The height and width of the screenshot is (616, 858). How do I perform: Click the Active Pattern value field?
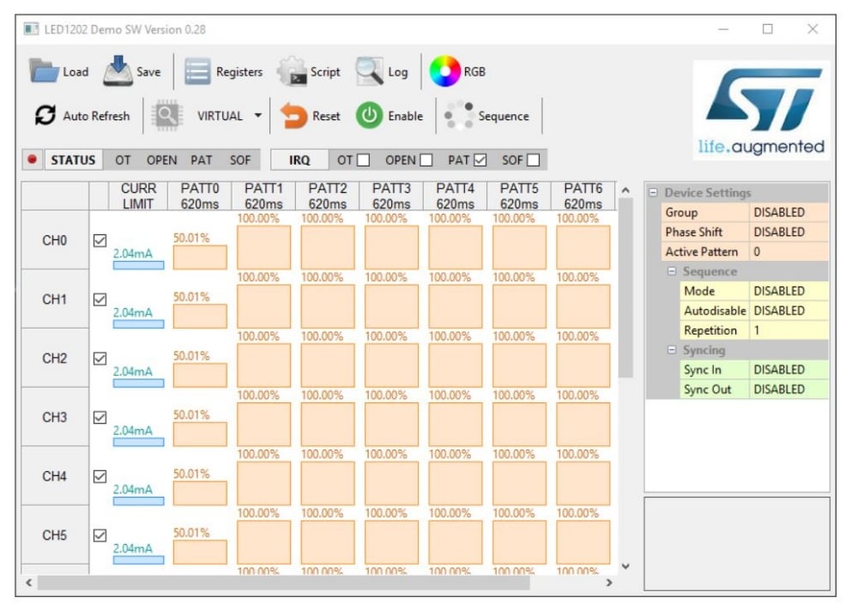click(x=789, y=252)
